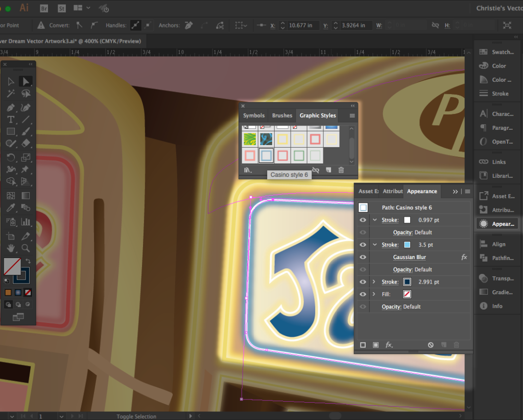Screen dimensions: 523x420
Task: Delete graphic style with trash icon
Action: point(341,170)
